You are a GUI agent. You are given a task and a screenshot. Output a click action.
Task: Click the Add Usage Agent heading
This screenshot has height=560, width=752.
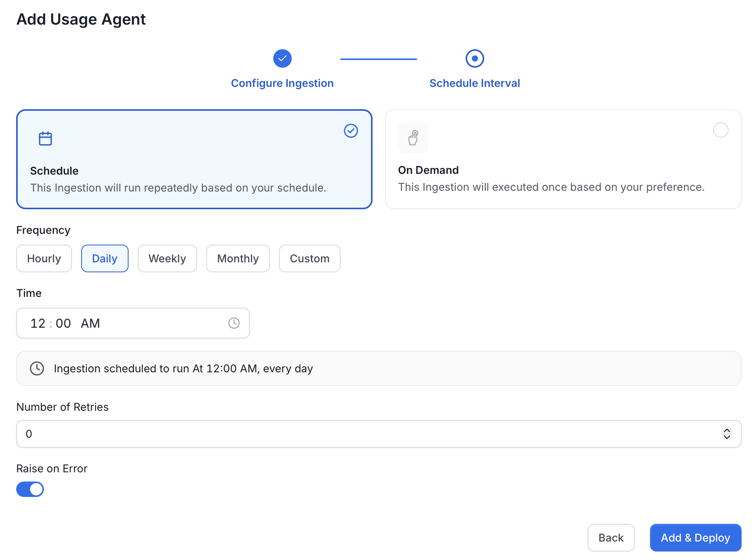[x=81, y=19]
